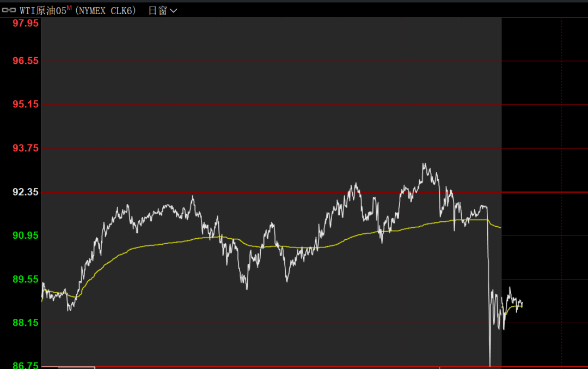Click the bottom of the sharp price drop
This screenshot has height=369, width=588.
point(490,364)
